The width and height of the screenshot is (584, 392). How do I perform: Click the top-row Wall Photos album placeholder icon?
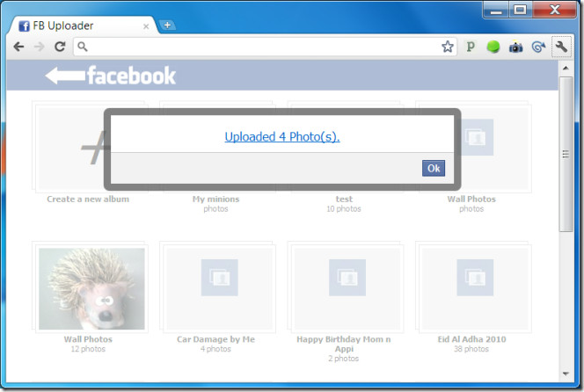(x=475, y=137)
